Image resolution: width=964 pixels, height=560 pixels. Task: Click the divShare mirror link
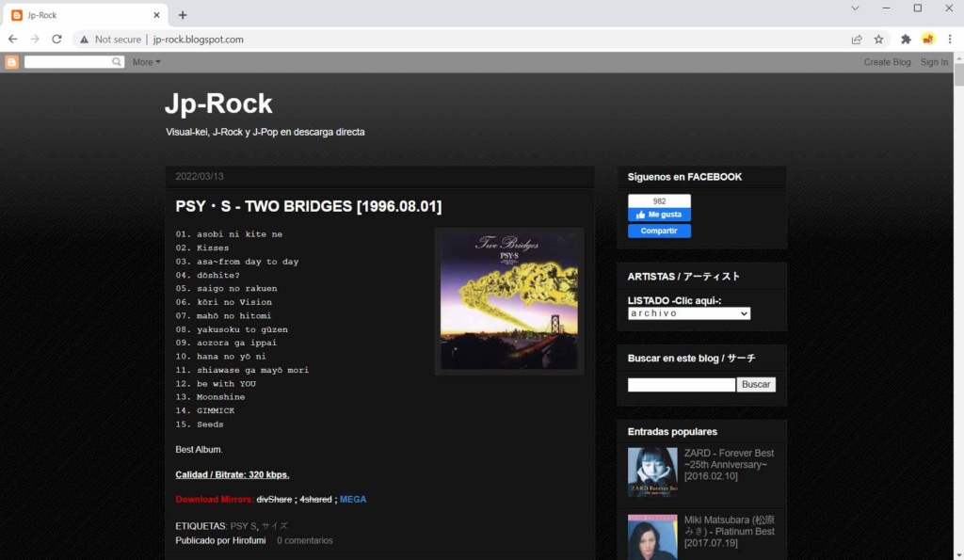tap(274, 500)
